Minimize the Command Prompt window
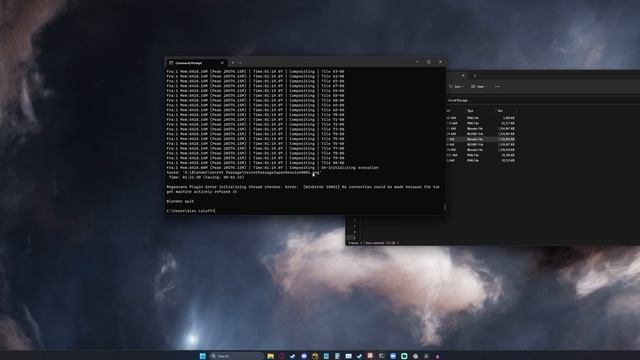Screen dimensions: 640x360 (x=417, y=62)
